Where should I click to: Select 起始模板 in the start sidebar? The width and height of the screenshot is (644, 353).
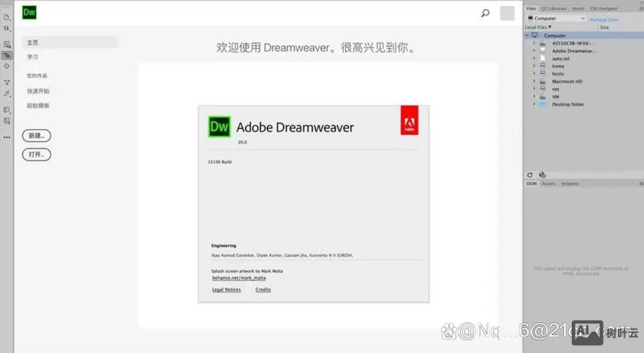pos(37,106)
